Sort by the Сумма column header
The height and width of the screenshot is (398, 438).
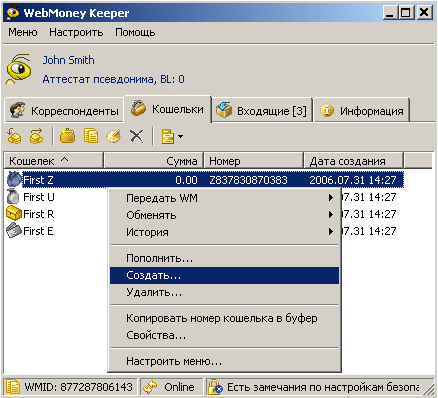click(x=154, y=161)
